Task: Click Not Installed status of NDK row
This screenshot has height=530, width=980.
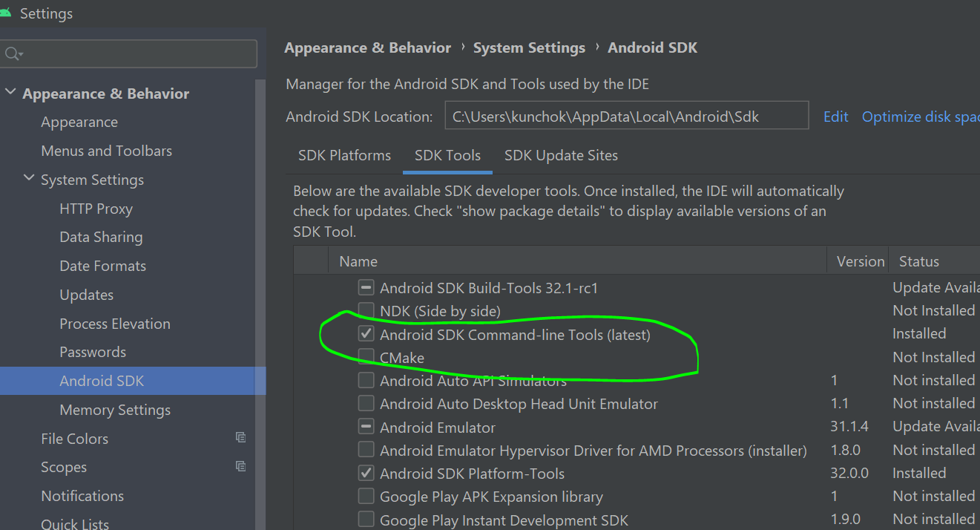Action: tap(934, 310)
